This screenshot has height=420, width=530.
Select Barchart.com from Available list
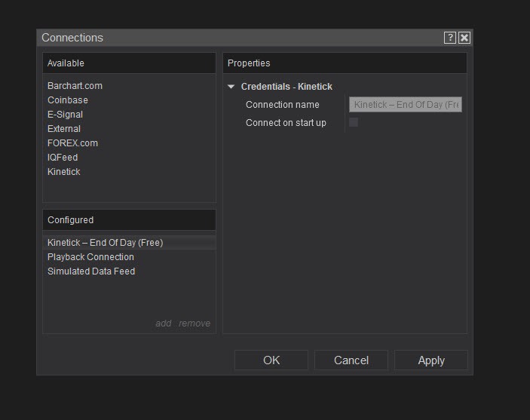(x=75, y=86)
